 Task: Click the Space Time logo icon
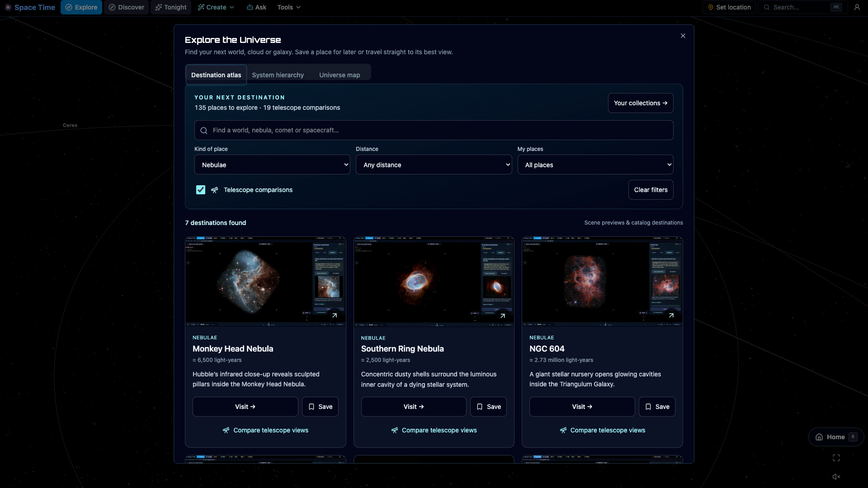coord(8,7)
